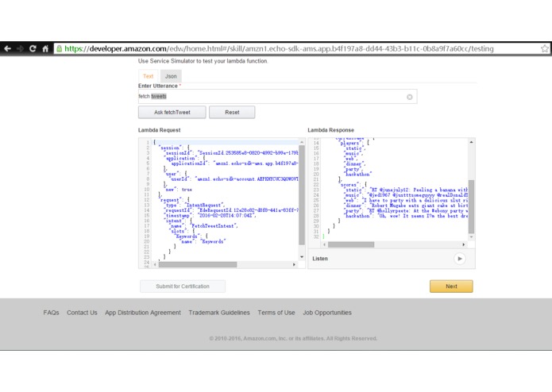
Task: Open App Distribution Agreement link
Action: pyautogui.click(x=143, y=313)
